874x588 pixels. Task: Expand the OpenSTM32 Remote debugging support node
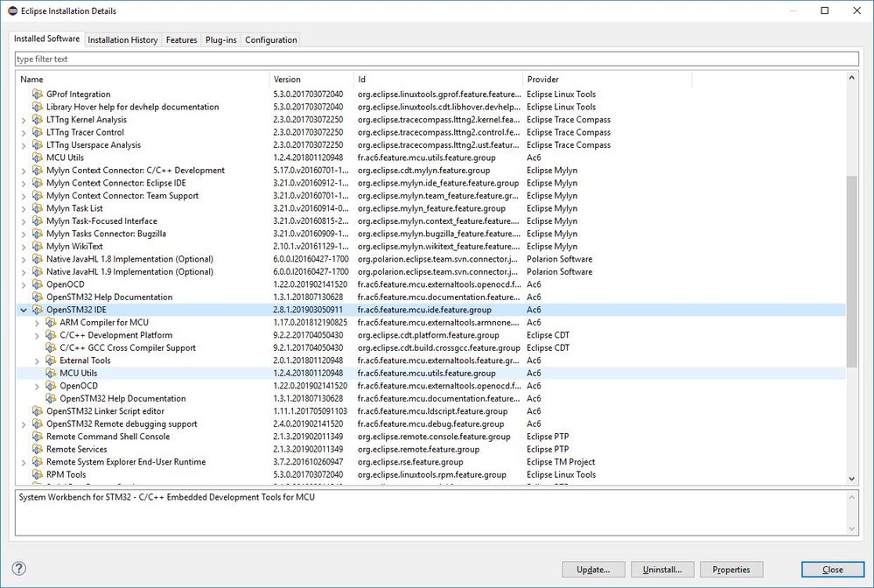pyautogui.click(x=24, y=424)
